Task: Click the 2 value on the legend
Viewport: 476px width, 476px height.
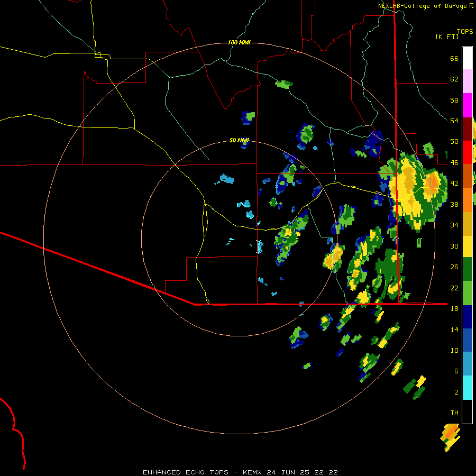Action: [456, 392]
